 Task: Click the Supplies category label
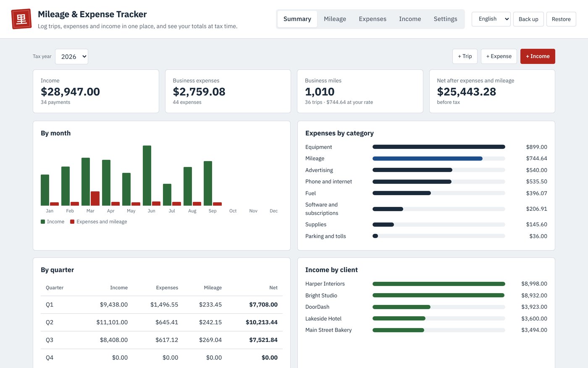(x=316, y=225)
